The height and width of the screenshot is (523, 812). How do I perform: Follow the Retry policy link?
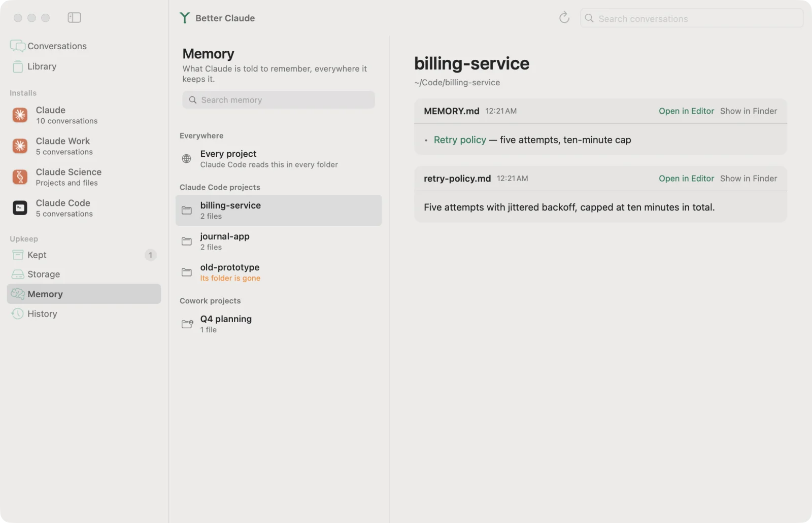click(460, 140)
